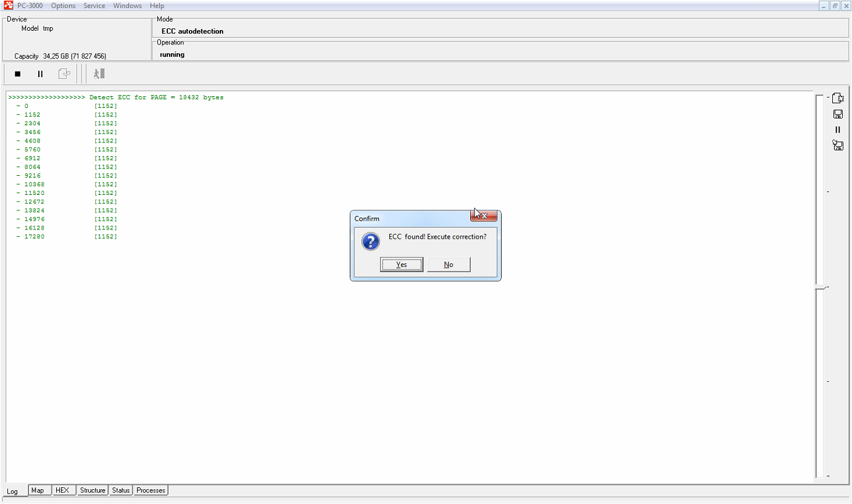This screenshot has width=852, height=504.
Task: Pause log output in the right sidebar
Action: click(838, 130)
